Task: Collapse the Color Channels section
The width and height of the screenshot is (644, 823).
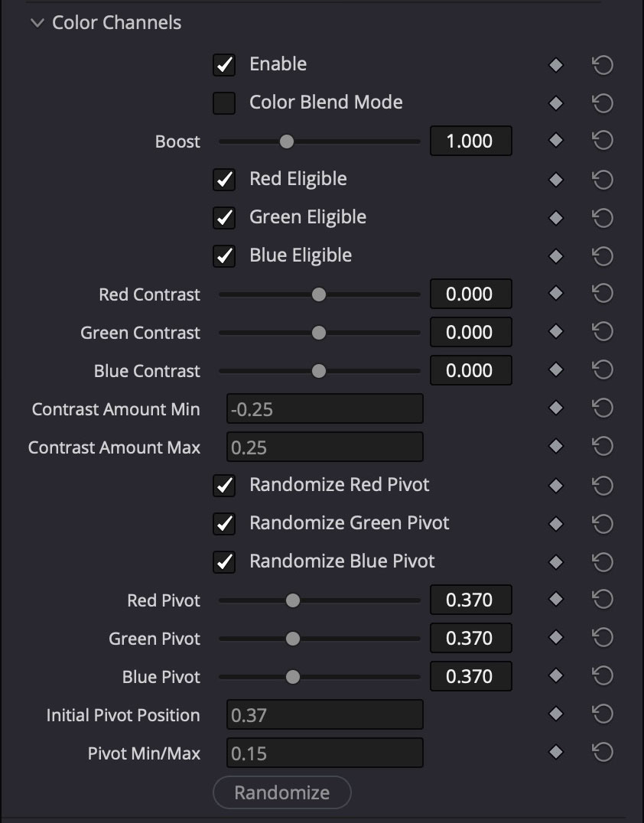Action: click(x=35, y=23)
